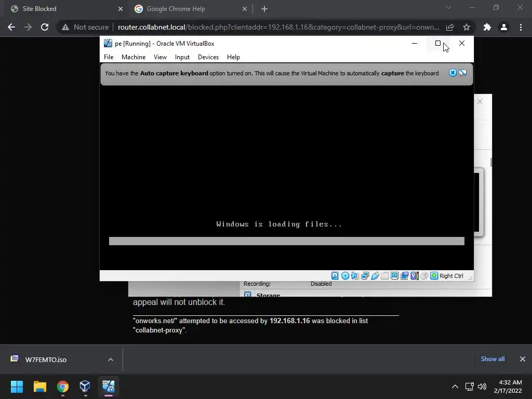The width and height of the screenshot is (532, 399).
Task: Click the Not secure warning indicator
Action: point(85,27)
